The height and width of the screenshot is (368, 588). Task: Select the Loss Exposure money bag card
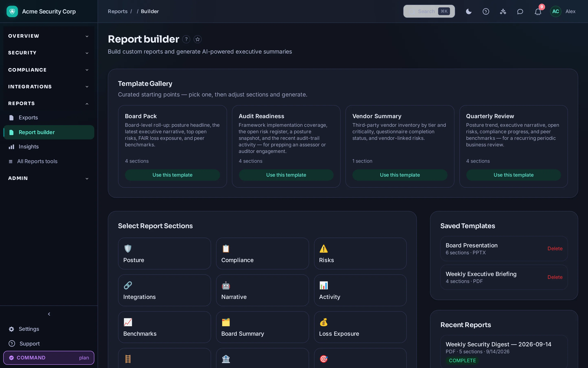pyautogui.click(x=360, y=327)
